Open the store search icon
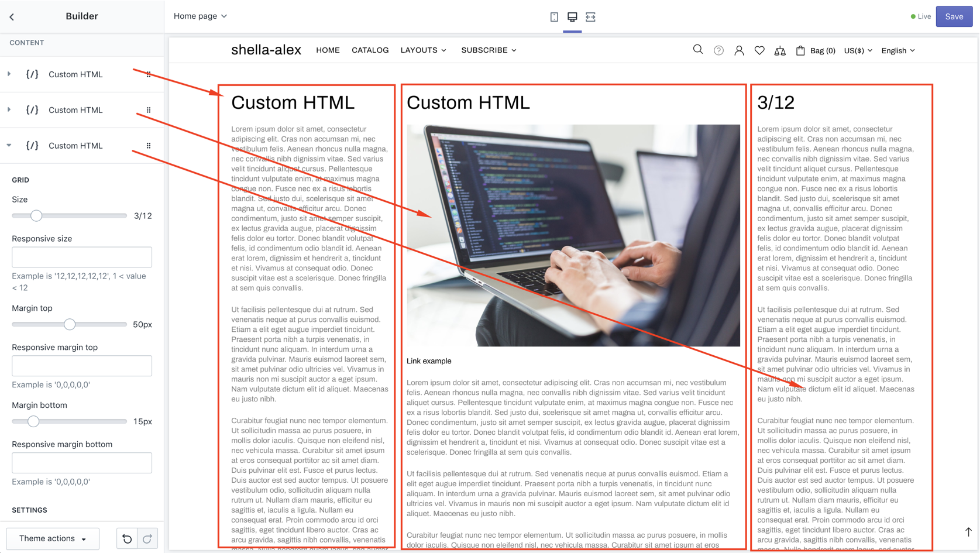Viewport: 980px width, 553px height. [698, 50]
